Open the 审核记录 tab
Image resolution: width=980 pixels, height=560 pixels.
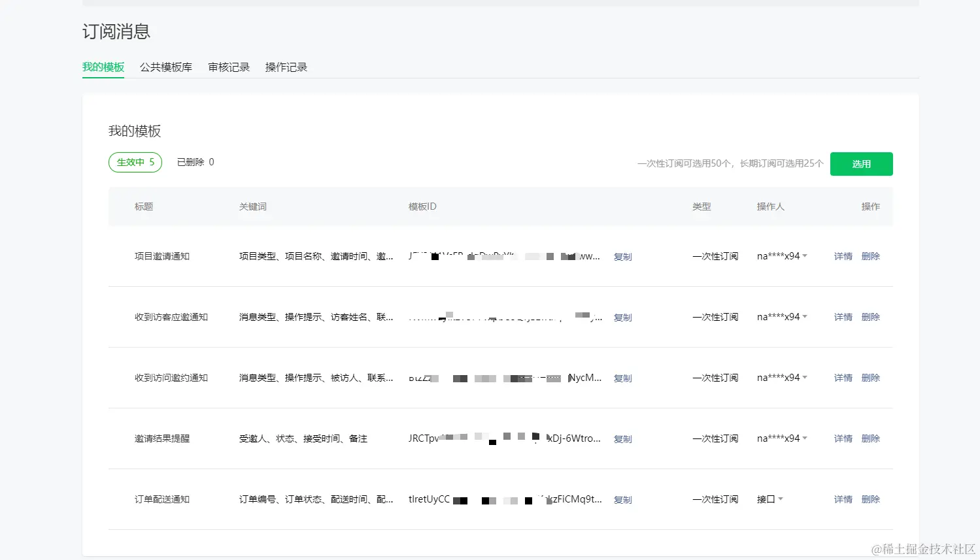tap(229, 67)
